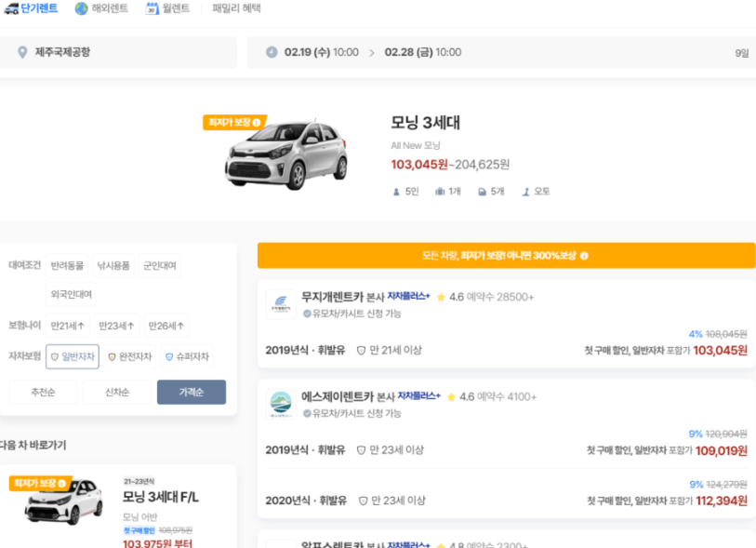This screenshot has height=548, width=756.
Task: Click the main 모닝 3세대 car image
Action: click(286, 154)
